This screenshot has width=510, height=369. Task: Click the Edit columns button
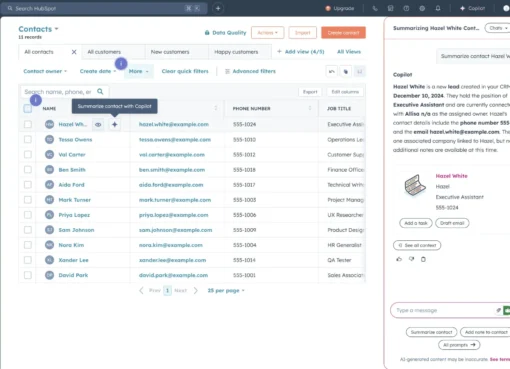pos(345,92)
